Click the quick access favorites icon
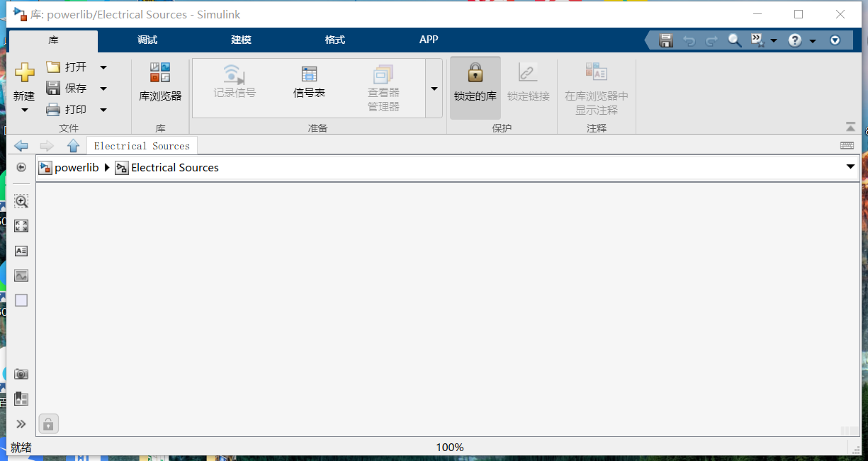The image size is (868, 461). pos(757,40)
